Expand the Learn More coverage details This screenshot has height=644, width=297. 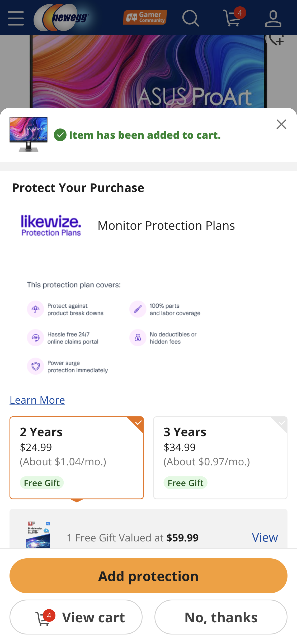click(37, 400)
